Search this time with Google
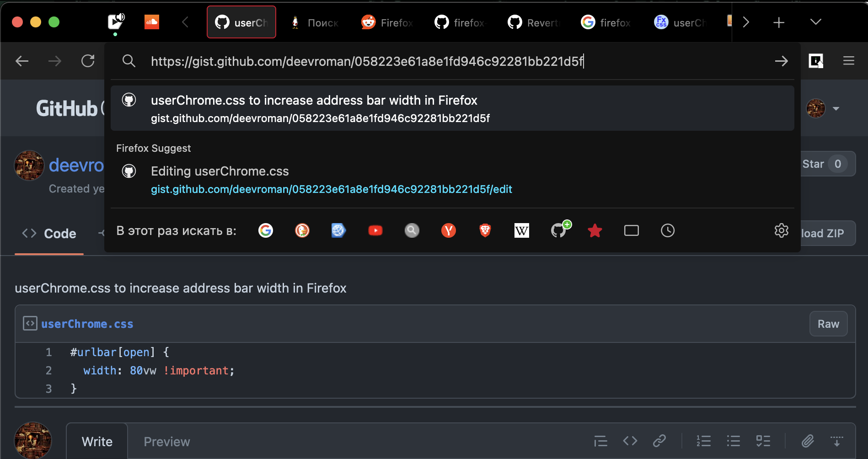Viewport: 868px width, 459px height. [x=266, y=230]
